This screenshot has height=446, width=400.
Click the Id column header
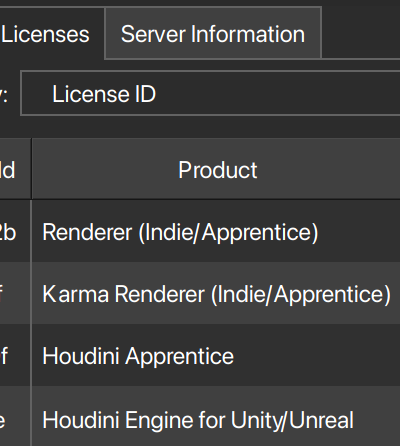[x=15, y=169]
